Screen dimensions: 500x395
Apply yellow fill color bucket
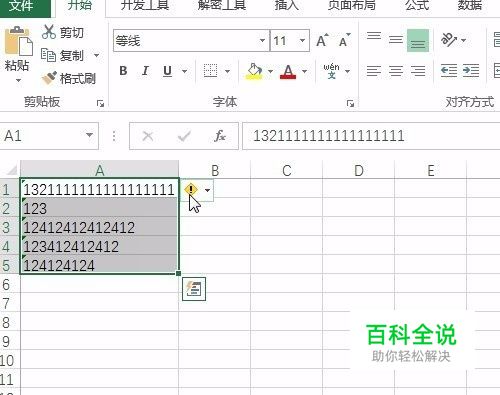[x=254, y=71]
